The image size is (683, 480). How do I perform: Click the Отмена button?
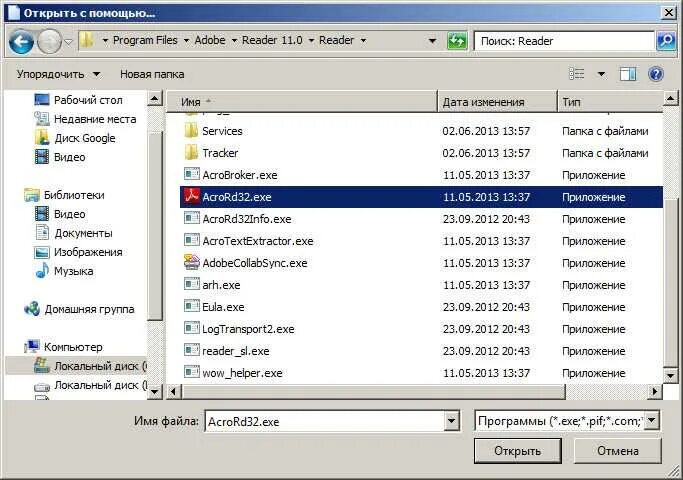point(618,451)
